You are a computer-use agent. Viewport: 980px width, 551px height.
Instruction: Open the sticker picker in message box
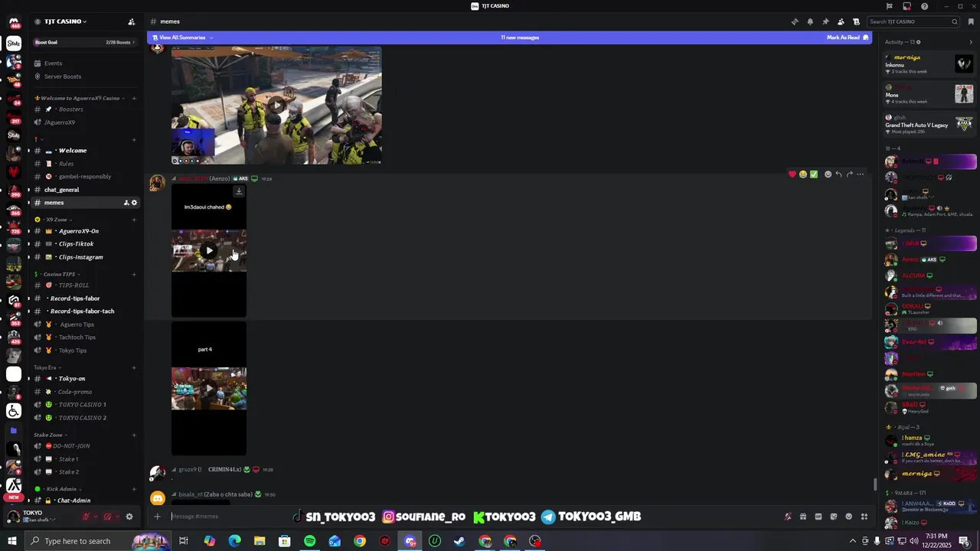pyautogui.click(x=833, y=517)
